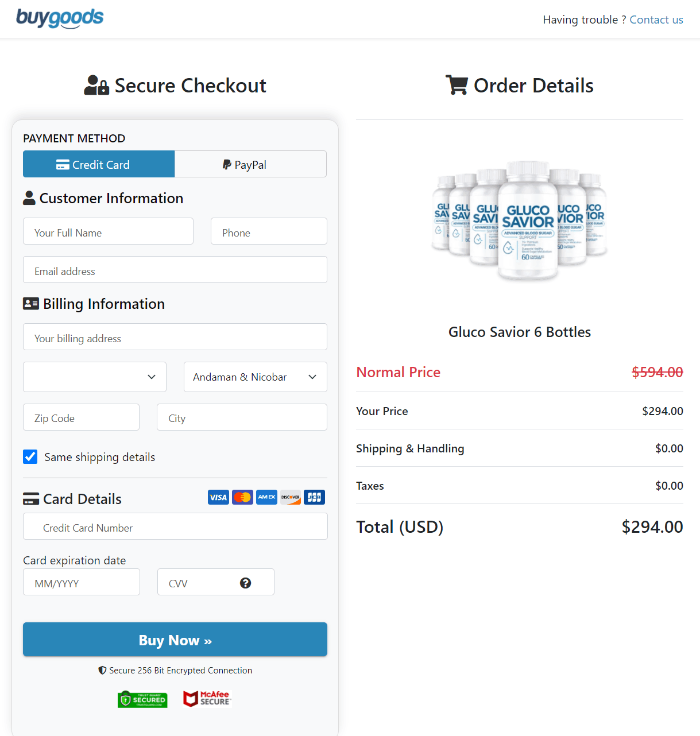Select the Credit Card payment tab

tap(98, 164)
